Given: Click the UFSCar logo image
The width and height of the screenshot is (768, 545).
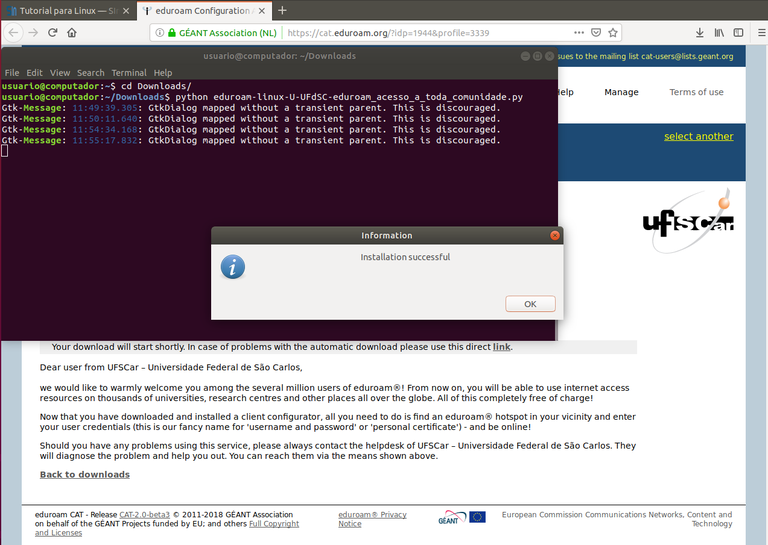Looking at the screenshot, I should (x=689, y=221).
